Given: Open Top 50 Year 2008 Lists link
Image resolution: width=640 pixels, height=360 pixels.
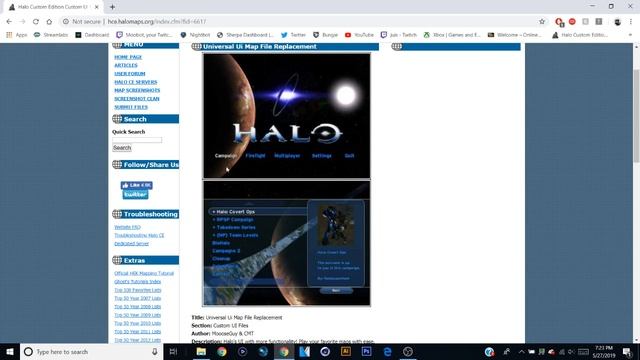Looking at the screenshot, I should [x=138, y=307].
